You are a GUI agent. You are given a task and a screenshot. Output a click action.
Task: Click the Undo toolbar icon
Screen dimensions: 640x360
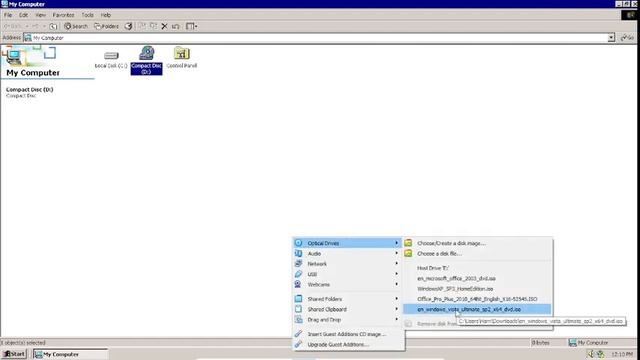[176, 26]
